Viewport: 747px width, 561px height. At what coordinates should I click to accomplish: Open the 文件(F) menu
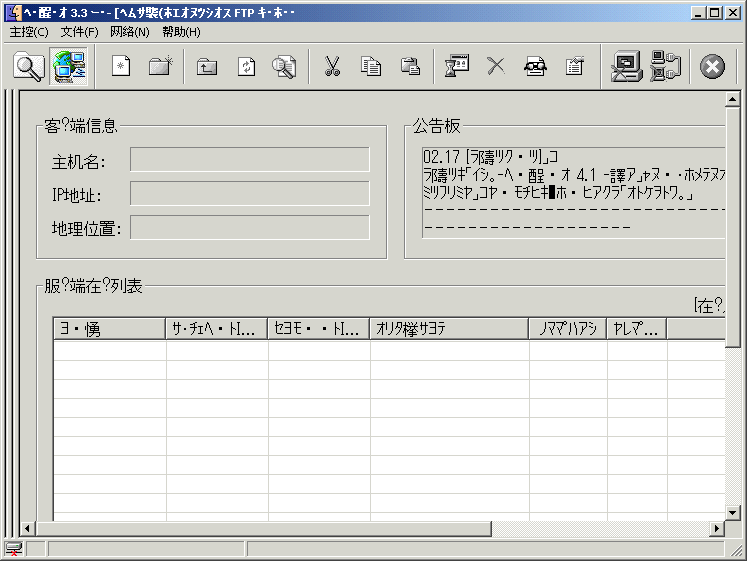point(79,32)
